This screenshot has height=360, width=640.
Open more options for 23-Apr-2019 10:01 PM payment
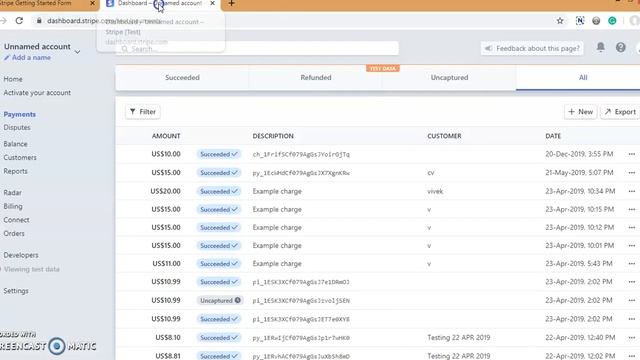631,245
